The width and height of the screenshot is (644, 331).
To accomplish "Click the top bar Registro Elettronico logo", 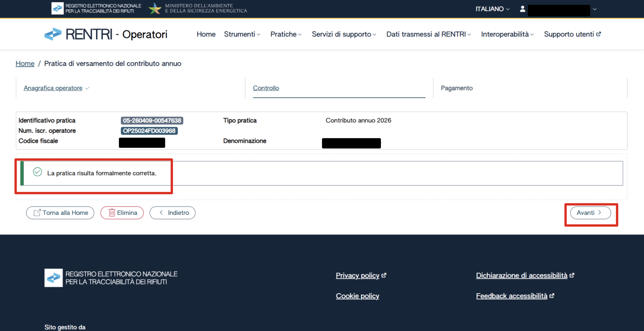I will (57, 8).
